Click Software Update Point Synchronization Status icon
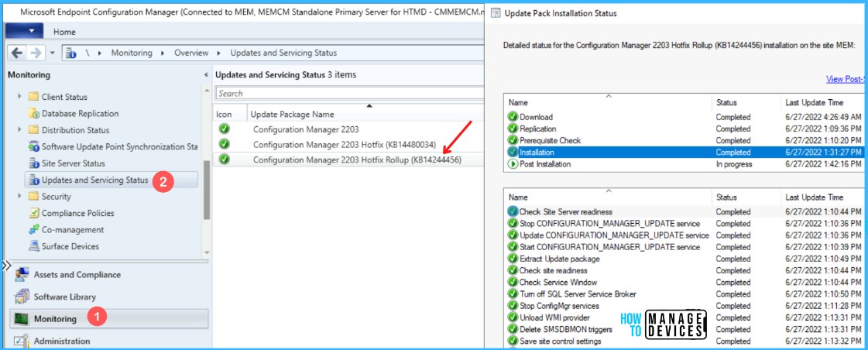Viewport: 868px width, 350px height. coord(33,147)
